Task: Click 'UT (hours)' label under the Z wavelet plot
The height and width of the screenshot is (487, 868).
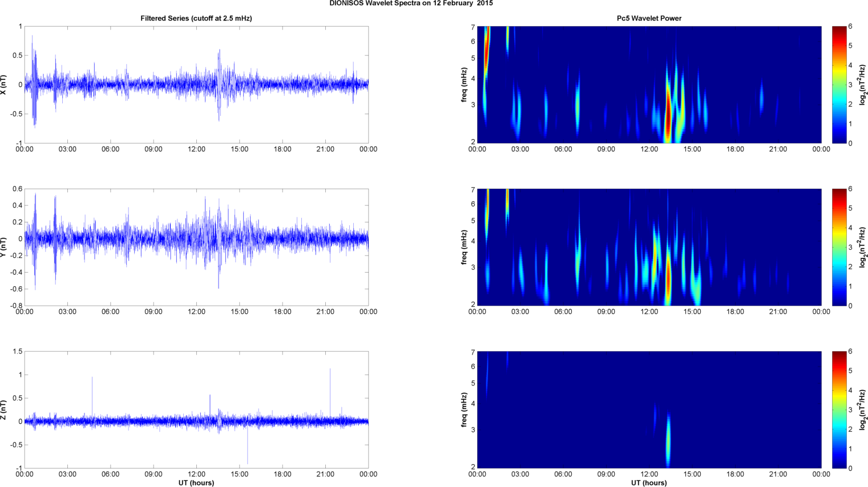Action: click(x=649, y=482)
